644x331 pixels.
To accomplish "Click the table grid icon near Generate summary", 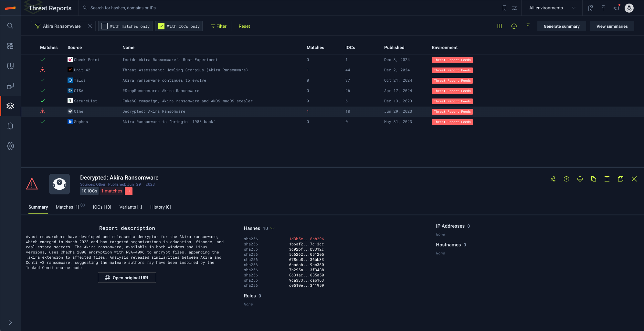I will 500,26.
